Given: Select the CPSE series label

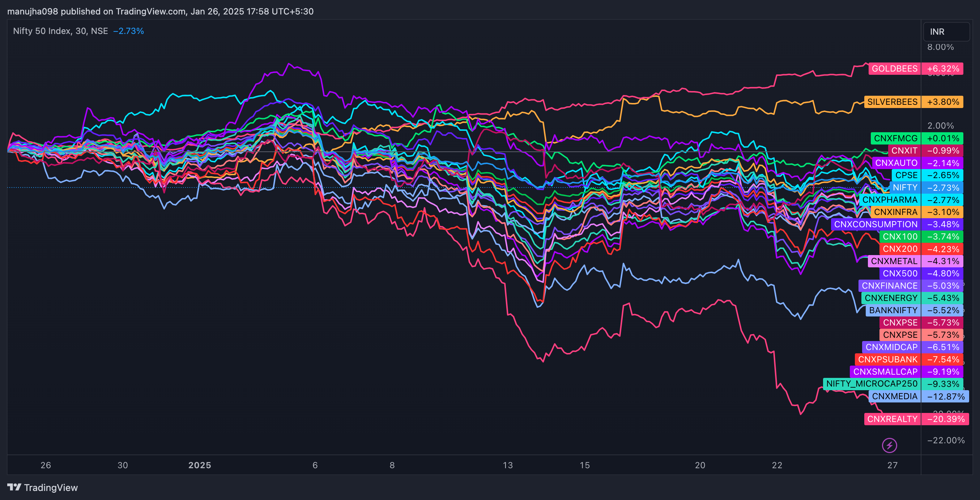Looking at the screenshot, I should tap(906, 175).
